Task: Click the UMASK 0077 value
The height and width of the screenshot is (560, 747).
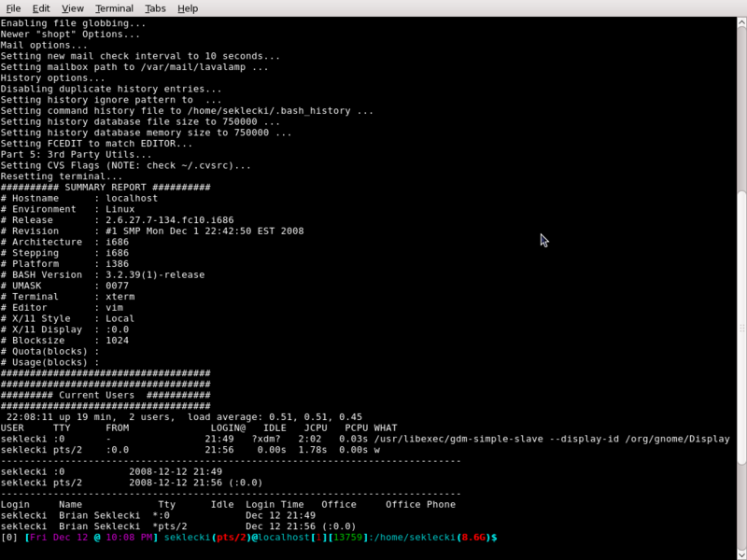Action: (x=118, y=286)
